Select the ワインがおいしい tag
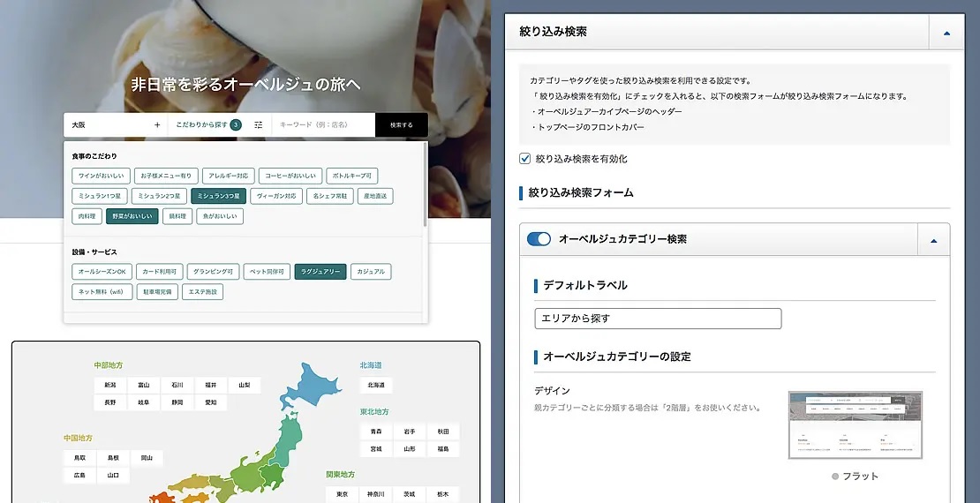Viewport: 980px width, 503px height. point(102,176)
